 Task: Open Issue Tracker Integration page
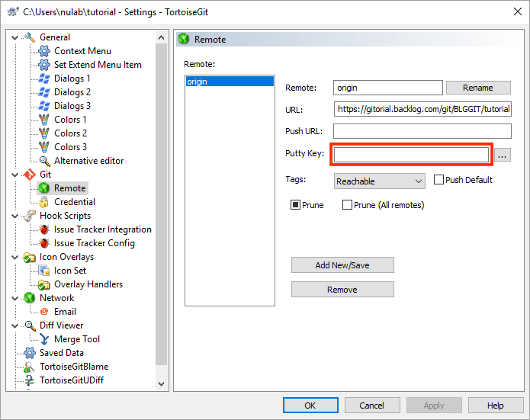pos(103,229)
